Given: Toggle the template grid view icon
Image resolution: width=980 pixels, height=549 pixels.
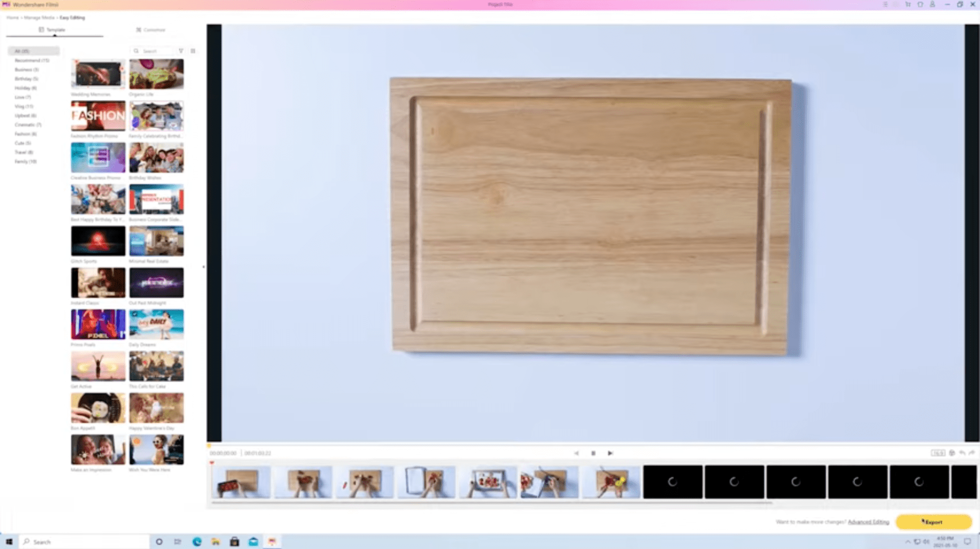Looking at the screenshot, I should coord(193,51).
